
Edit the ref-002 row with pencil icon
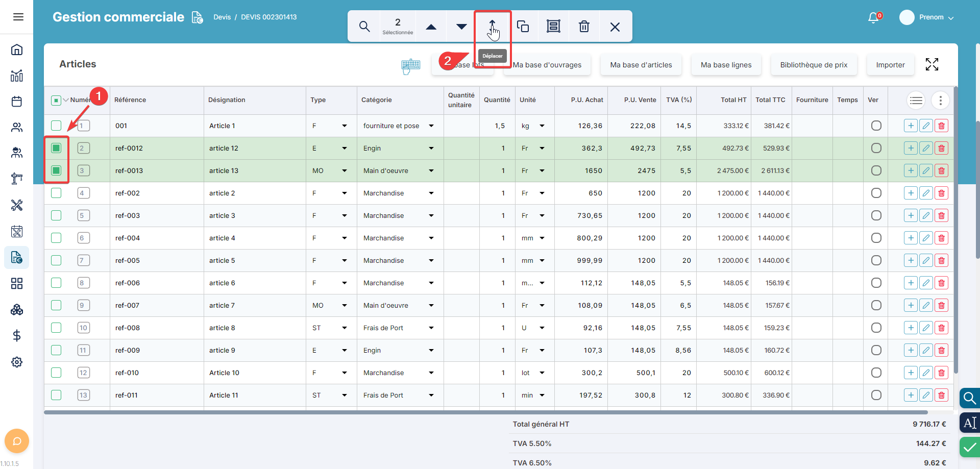(926, 193)
